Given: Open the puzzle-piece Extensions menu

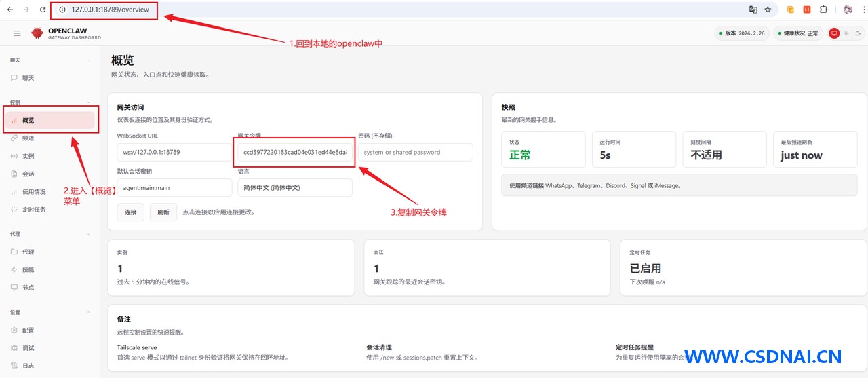Looking at the screenshot, I should (823, 10).
